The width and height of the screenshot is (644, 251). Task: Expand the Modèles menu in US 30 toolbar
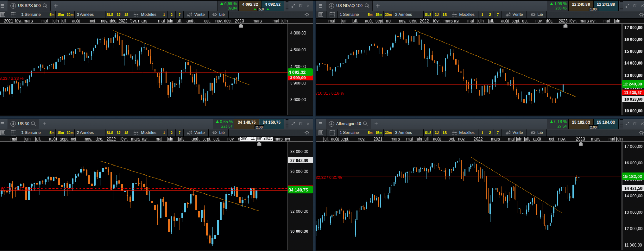pos(145,133)
